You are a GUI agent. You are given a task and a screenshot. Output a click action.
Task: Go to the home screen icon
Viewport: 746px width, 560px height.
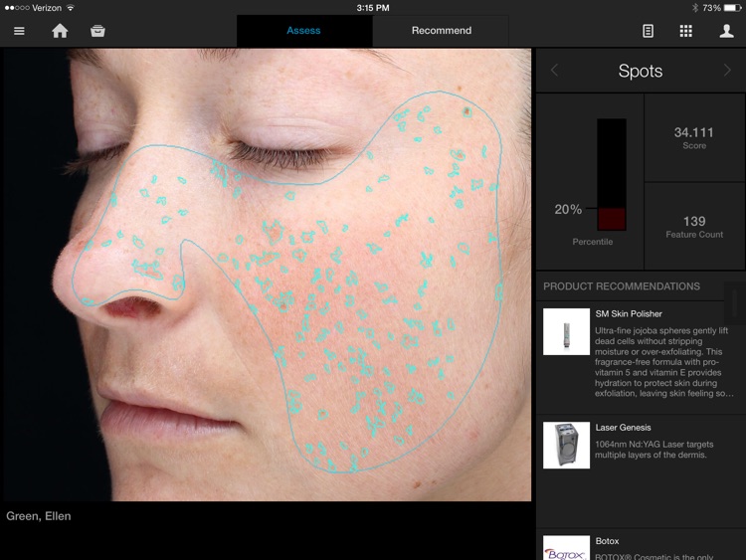click(60, 31)
